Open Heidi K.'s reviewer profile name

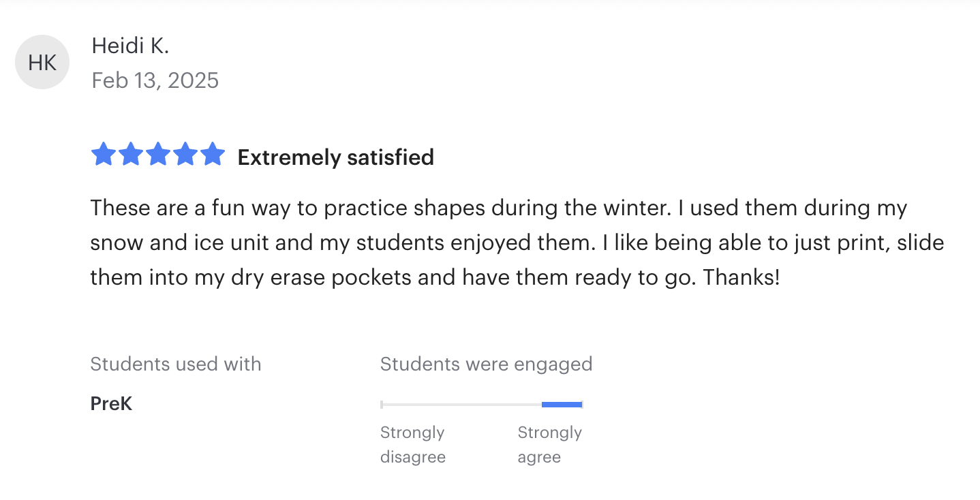tap(130, 46)
